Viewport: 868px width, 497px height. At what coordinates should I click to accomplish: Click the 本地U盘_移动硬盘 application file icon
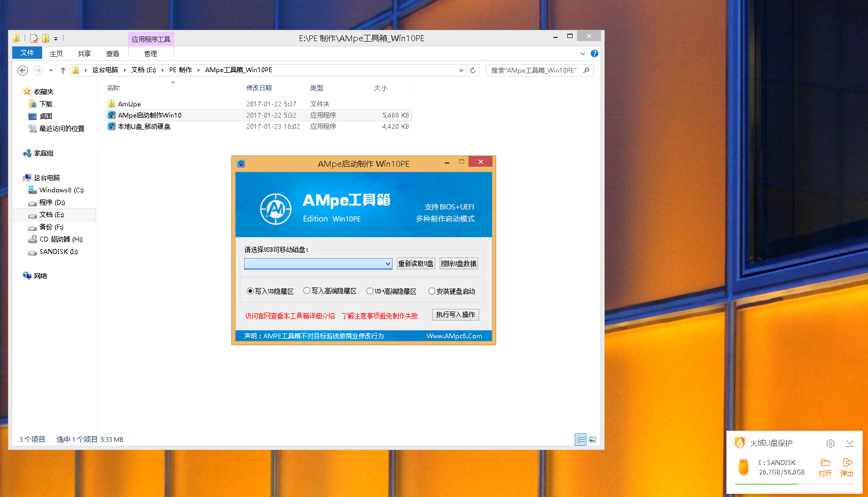(x=112, y=127)
